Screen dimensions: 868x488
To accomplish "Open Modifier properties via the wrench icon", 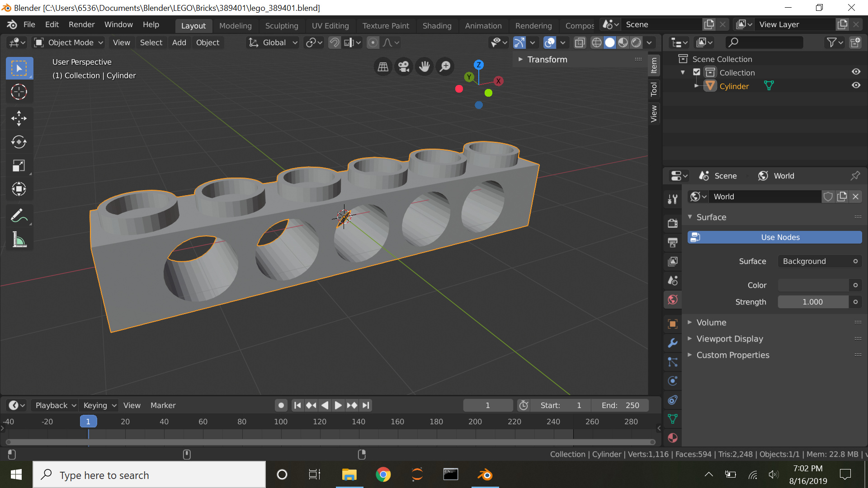I will (x=672, y=343).
